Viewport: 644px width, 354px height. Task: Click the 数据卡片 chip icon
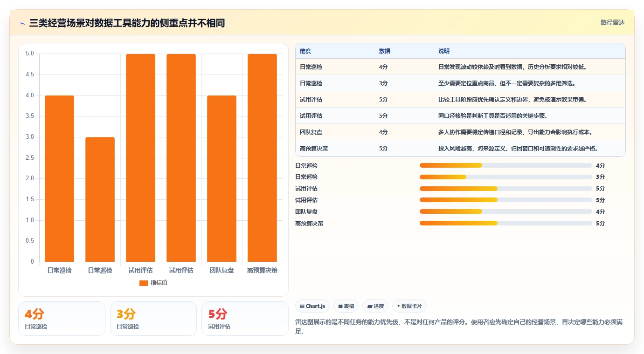398,306
